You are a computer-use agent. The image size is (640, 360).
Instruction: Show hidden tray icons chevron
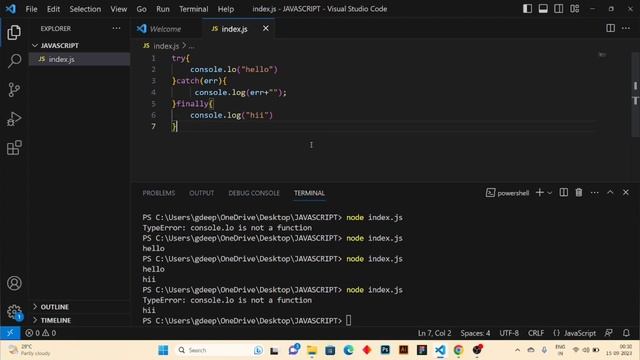517,350
